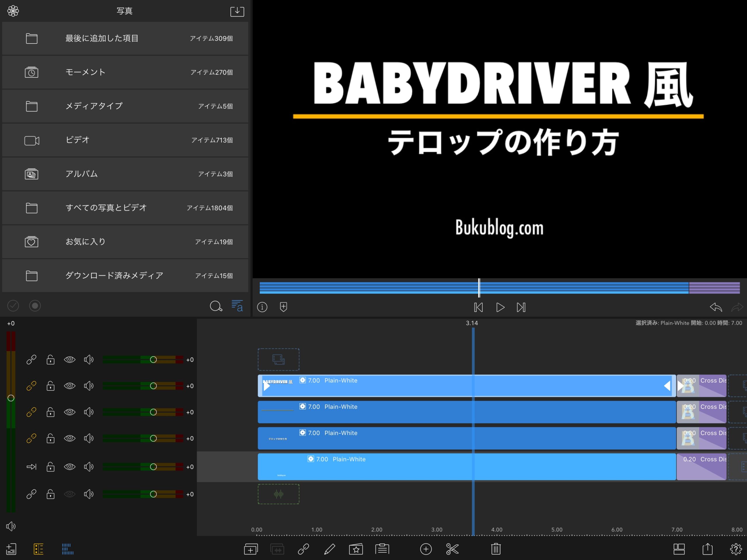
Task: Select the underline Plain-White clip on second track
Action: tap(467, 412)
